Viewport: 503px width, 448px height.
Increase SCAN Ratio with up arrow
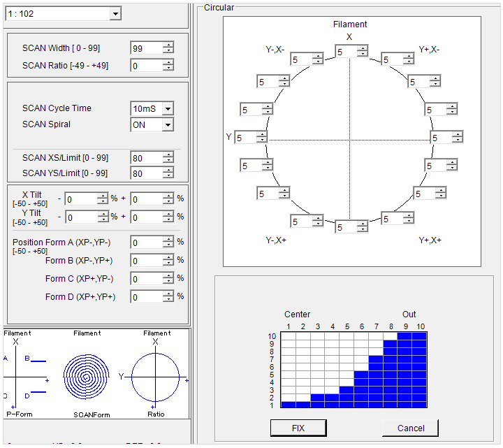point(168,62)
